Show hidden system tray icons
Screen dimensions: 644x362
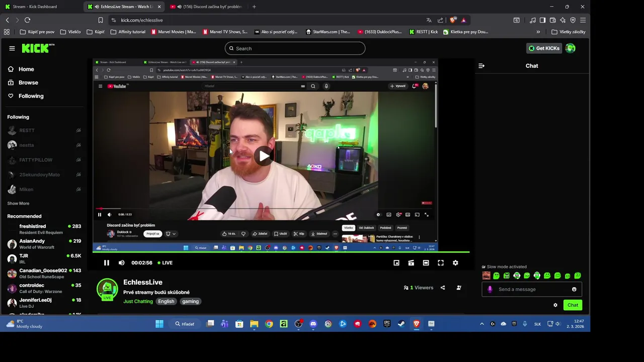(x=481, y=324)
